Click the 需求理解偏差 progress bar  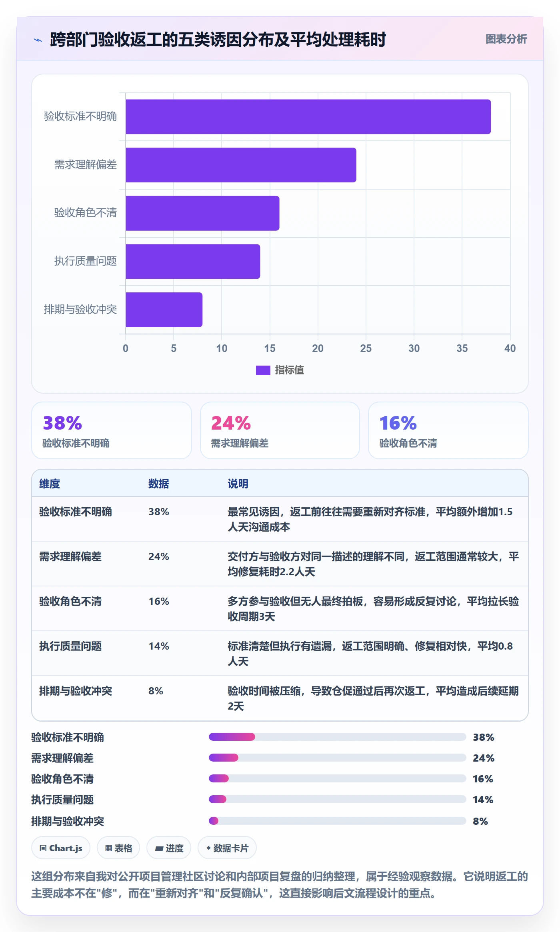click(x=337, y=758)
